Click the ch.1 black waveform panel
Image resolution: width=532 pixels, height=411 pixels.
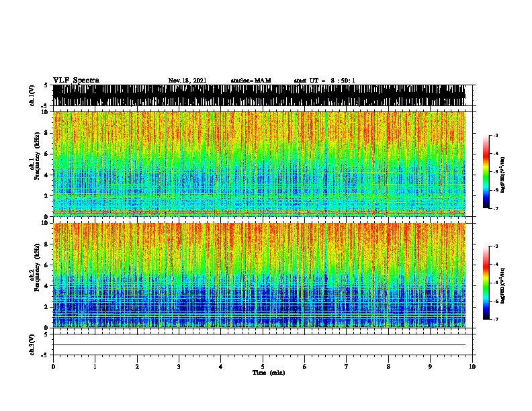[259, 95]
